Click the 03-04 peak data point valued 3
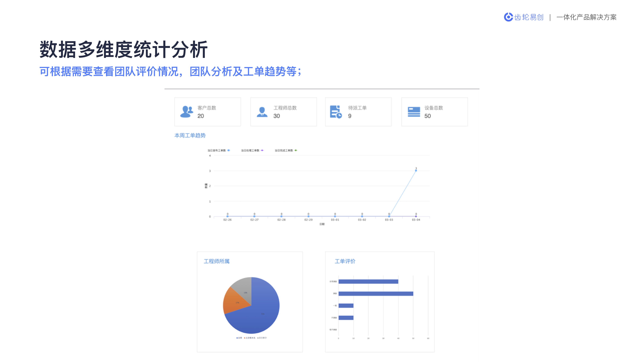This screenshot has width=644, height=362. point(416,171)
